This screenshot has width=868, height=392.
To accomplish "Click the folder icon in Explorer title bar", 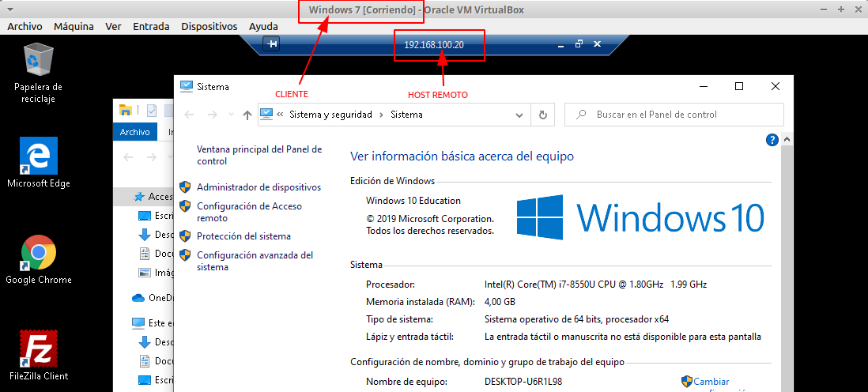I will click(126, 110).
